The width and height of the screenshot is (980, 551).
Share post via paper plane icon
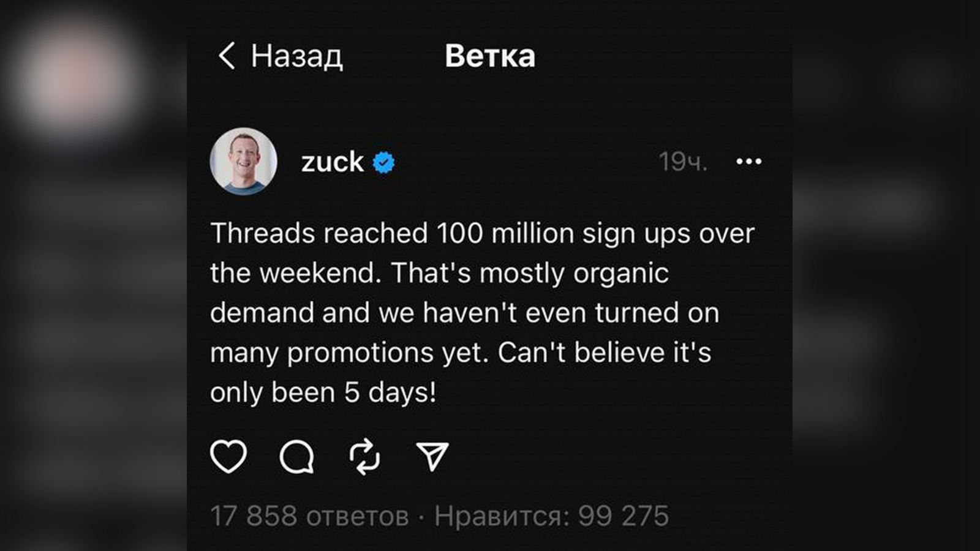point(432,457)
